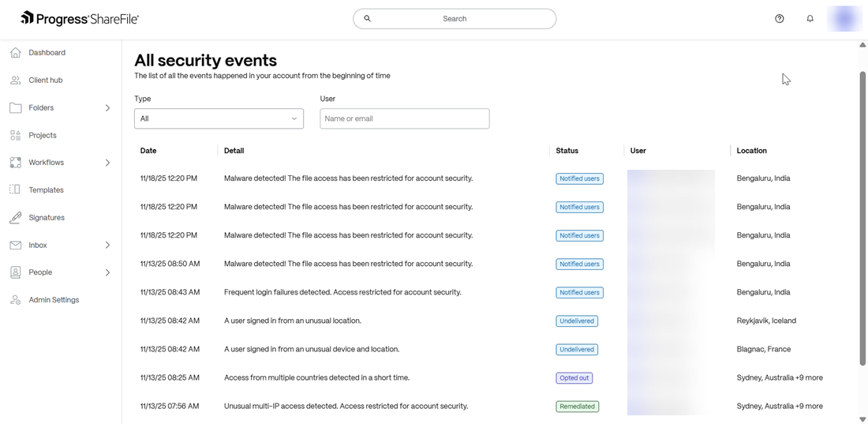868x424 pixels.
Task: Click the Status column header
Action: [x=567, y=151]
